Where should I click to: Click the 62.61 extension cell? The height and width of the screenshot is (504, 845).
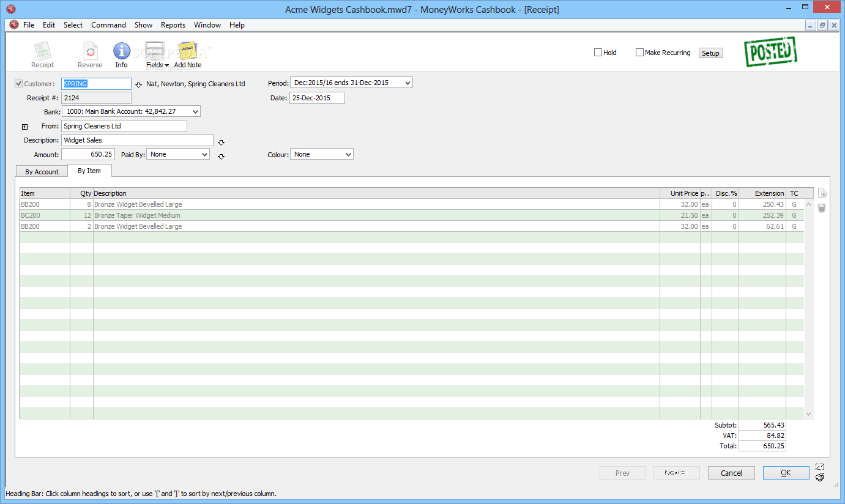click(x=762, y=226)
